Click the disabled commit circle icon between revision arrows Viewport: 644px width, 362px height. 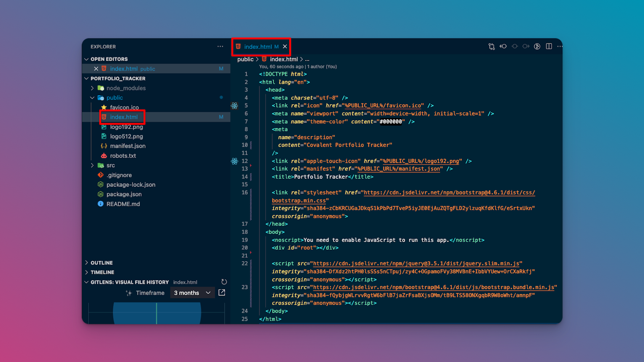[x=515, y=46]
